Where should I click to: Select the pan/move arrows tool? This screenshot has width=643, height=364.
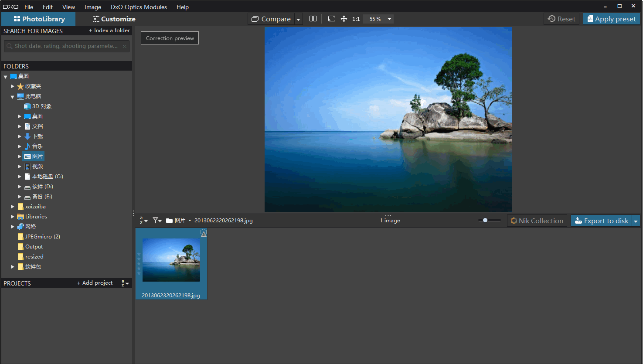[344, 19]
